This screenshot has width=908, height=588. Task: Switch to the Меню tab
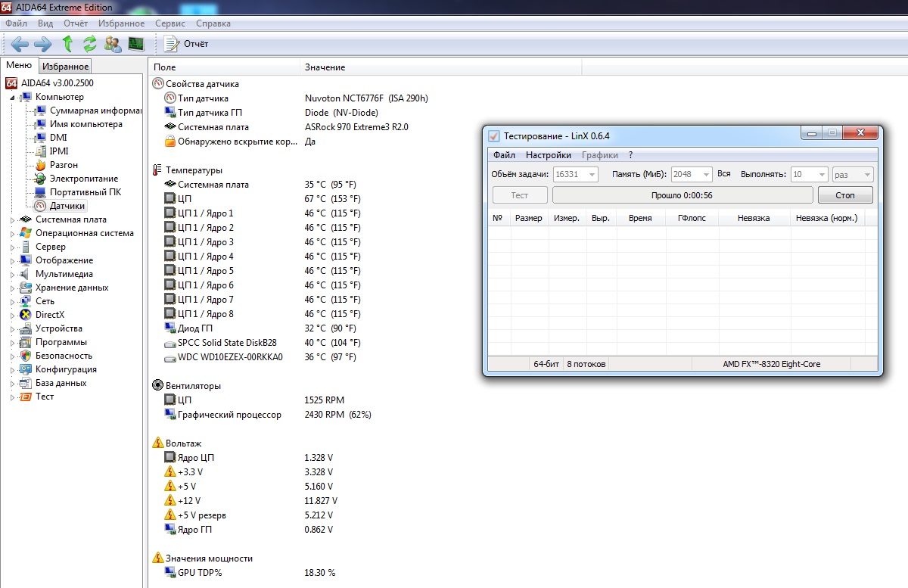coord(19,66)
